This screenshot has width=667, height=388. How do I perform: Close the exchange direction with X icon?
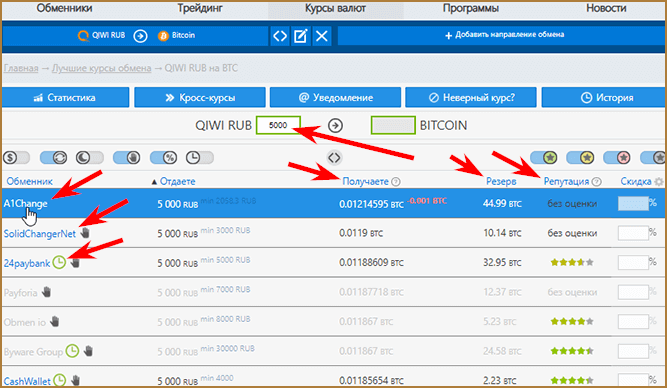coord(322,36)
